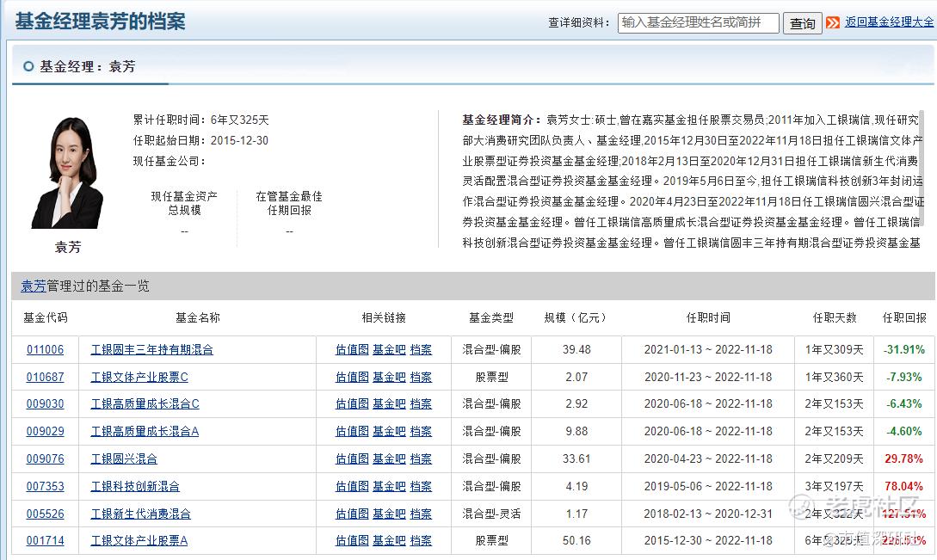Image resolution: width=937 pixels, height=560 pixels.
Task: Click the 查询 search button
Action: point(803,23)
